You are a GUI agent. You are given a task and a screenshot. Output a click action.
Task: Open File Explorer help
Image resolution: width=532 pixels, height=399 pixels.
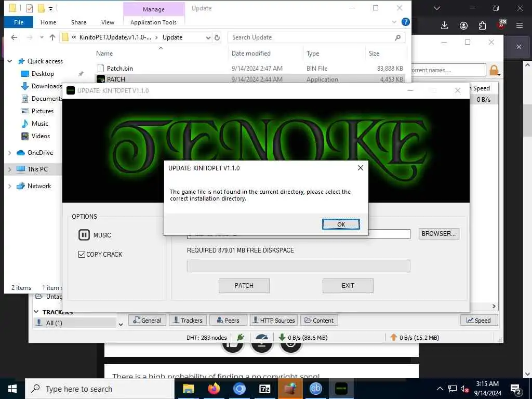[x=405, y=22]
